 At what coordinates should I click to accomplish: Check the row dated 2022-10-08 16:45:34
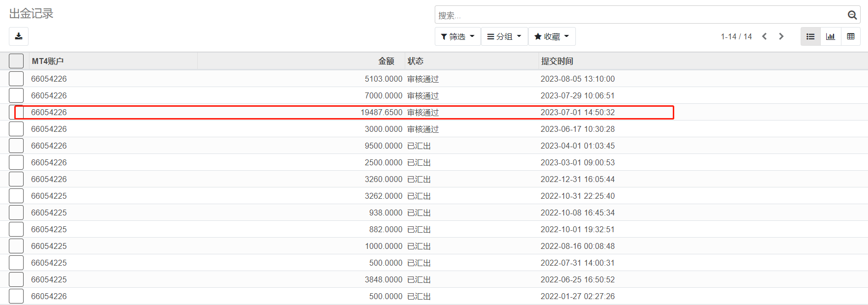coord(16,213)
